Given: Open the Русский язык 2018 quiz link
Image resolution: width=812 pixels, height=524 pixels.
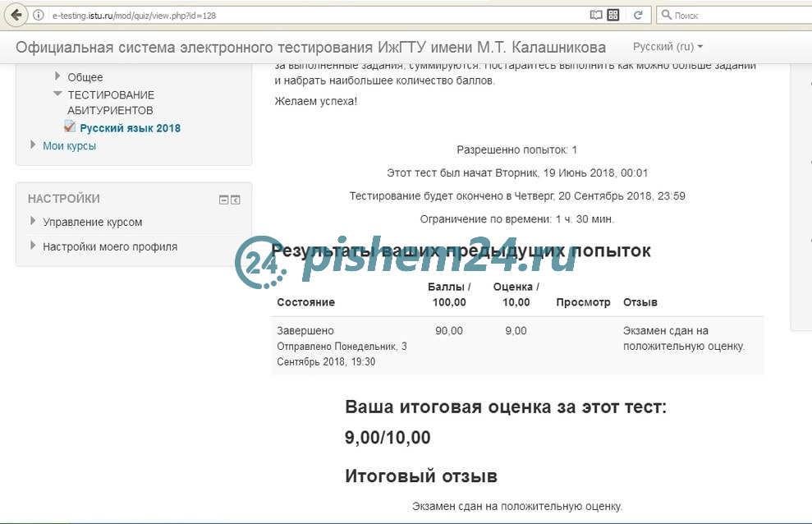Looking at the screenshot, I should pos(130,128).
